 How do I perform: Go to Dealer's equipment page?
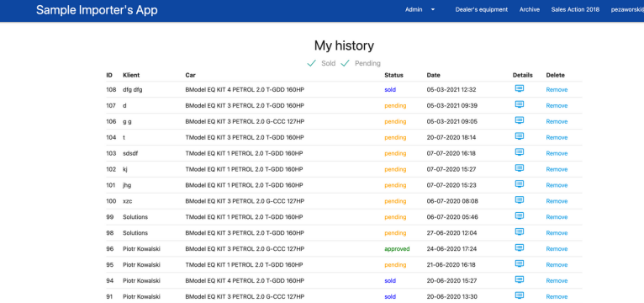click(x=482, y=9)
